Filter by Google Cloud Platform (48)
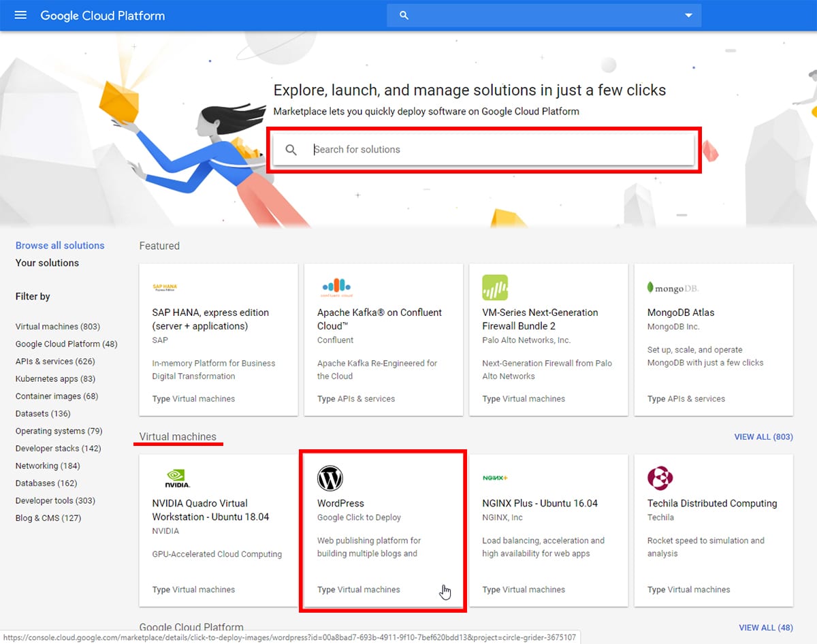 (67, 344)
